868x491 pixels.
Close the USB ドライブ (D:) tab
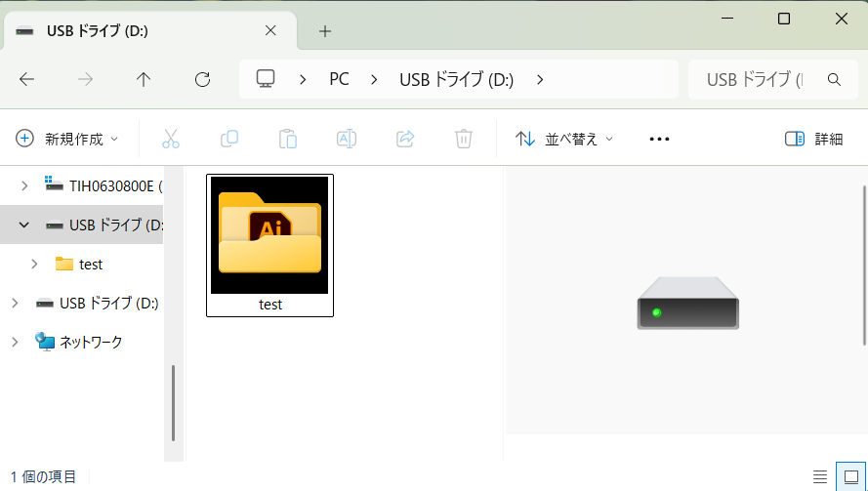click(x=270, y=31)
